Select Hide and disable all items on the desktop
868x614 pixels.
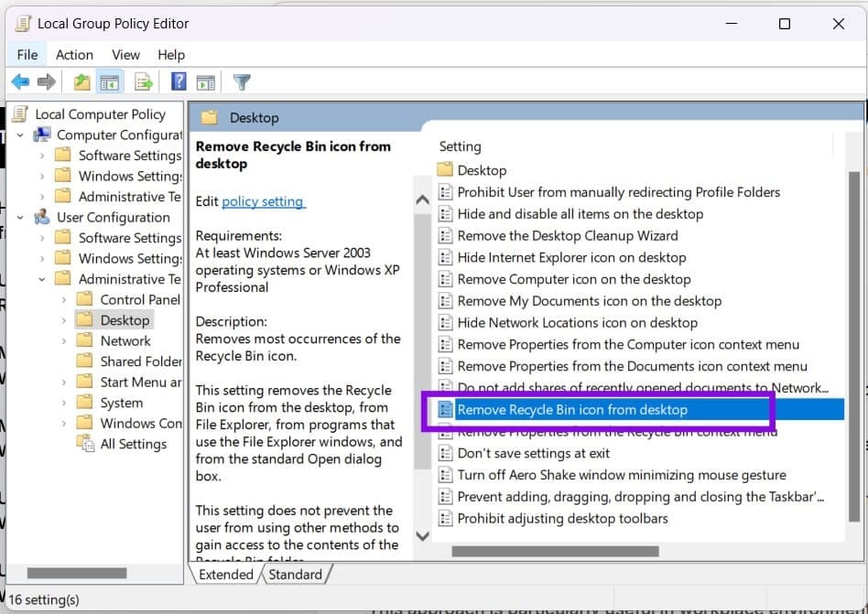[x=580, y=214]
